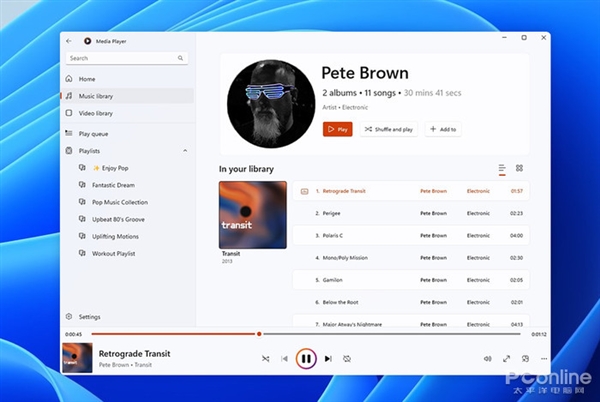Click the Shuffle and play button

point(389,129)
